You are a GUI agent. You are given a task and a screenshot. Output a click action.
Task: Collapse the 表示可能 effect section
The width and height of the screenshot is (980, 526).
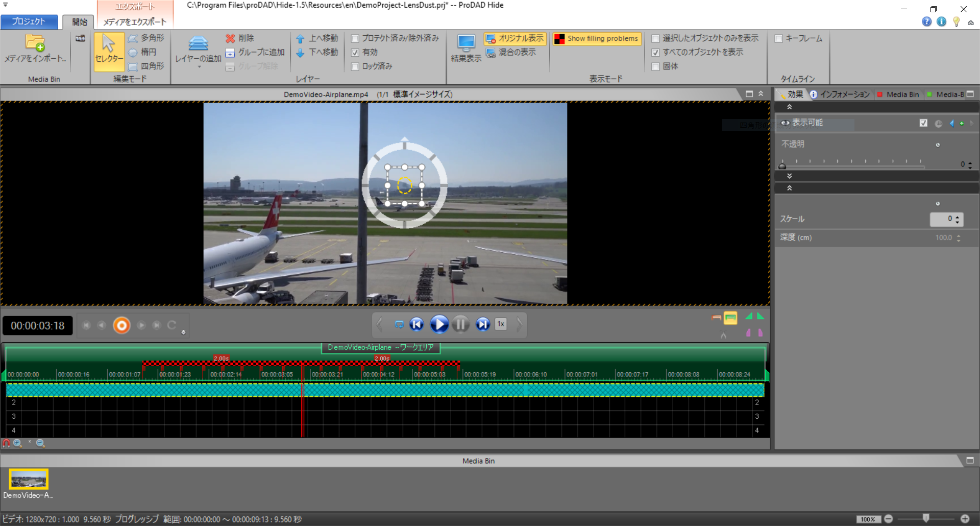pyautogui.click(x=789, y=107)
